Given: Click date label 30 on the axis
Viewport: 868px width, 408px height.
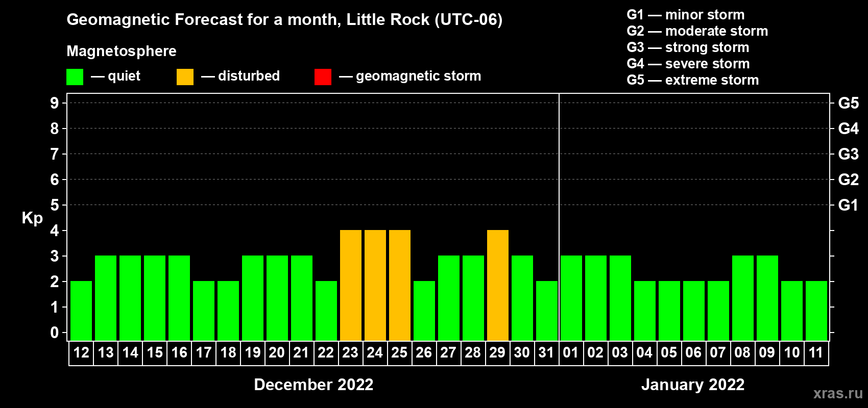Looking at the screenshot, I should click(x=522, y=353).
